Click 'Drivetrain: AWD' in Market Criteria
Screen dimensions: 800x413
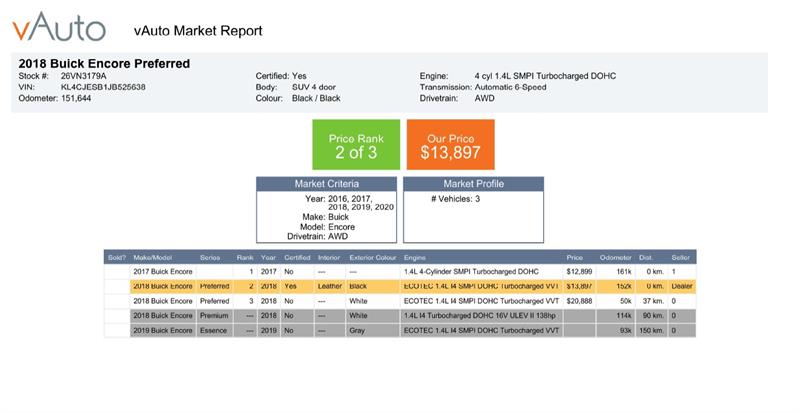click(x=317, y=236)
